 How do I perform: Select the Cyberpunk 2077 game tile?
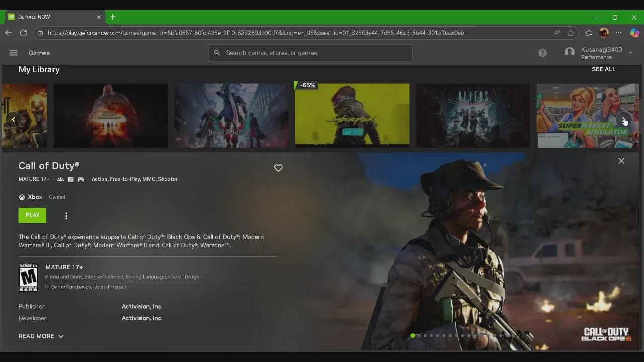[x=352, y=115]
